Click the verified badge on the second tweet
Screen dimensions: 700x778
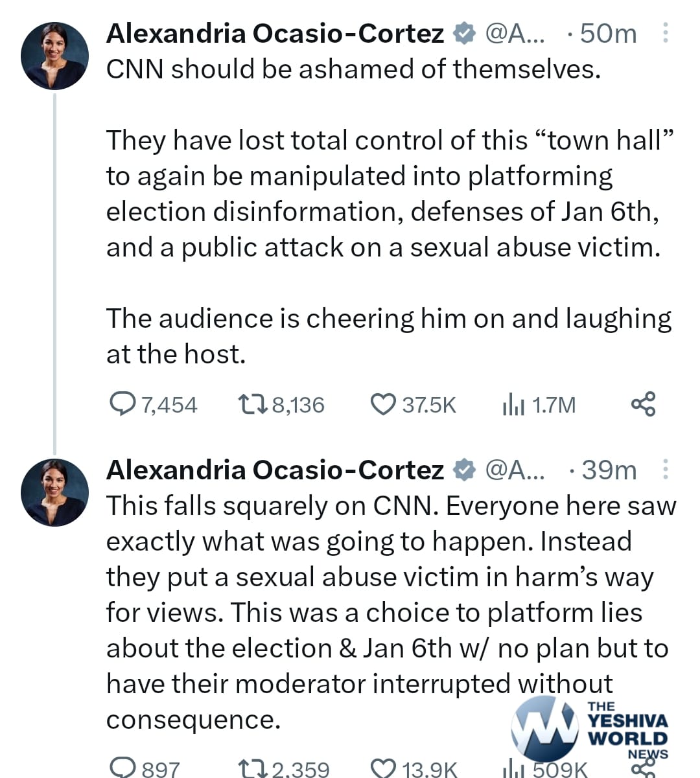tap(463, 470)
